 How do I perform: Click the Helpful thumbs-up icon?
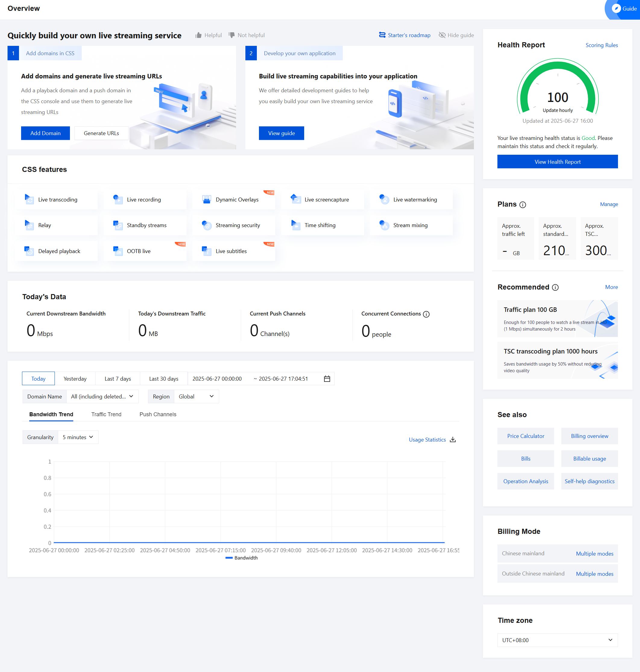pyautogui.click(x=198, y=35)
